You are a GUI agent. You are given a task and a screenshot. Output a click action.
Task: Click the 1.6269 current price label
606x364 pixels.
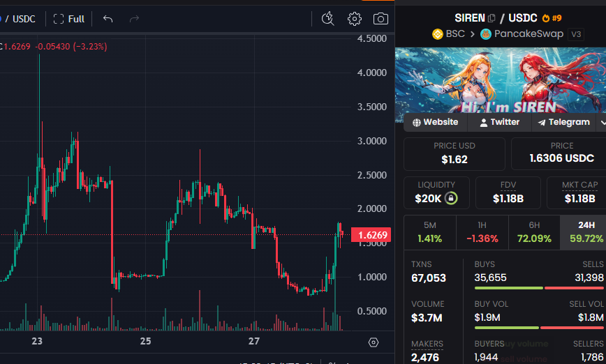tap(371, 235)
